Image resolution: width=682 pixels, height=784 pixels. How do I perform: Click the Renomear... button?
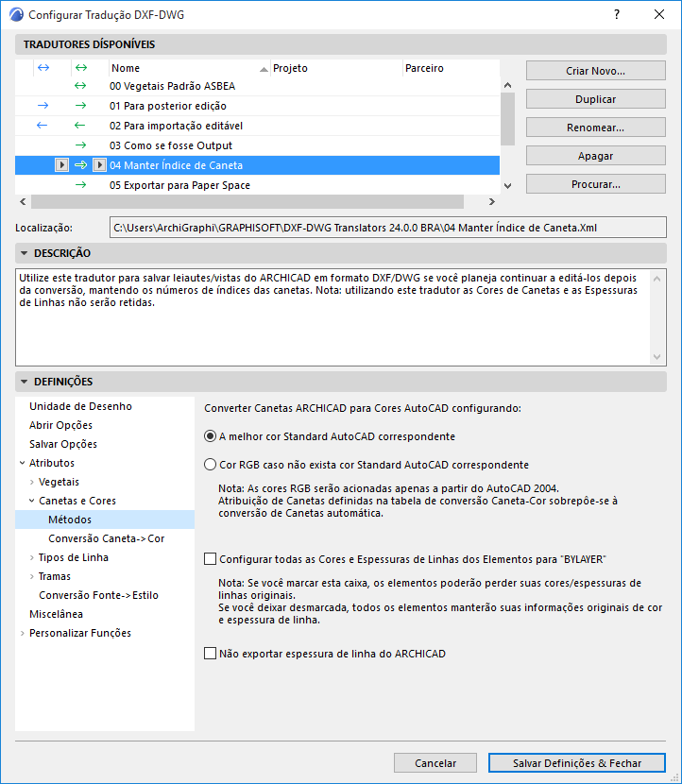click(595, 128)
